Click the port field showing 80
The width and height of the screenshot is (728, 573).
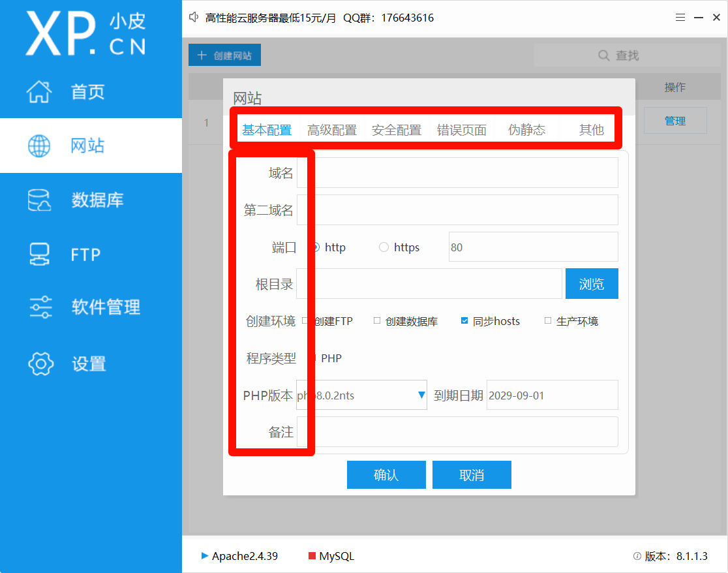pos(534,247)
